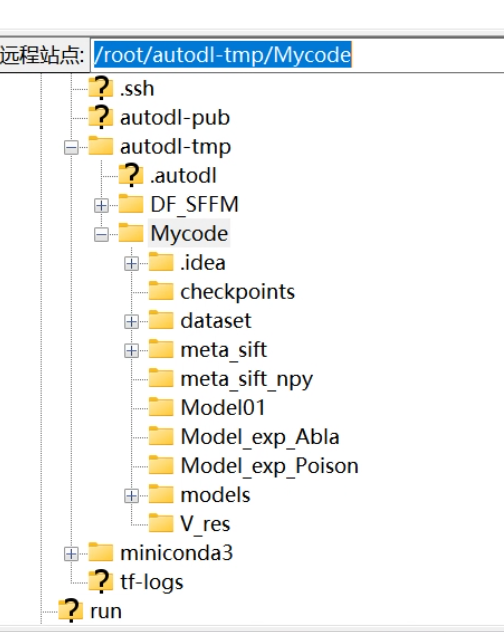Screen dimensions: 504x632
Task: Click the Model_exp_Abla folder icon
Action: click(161, 436)
